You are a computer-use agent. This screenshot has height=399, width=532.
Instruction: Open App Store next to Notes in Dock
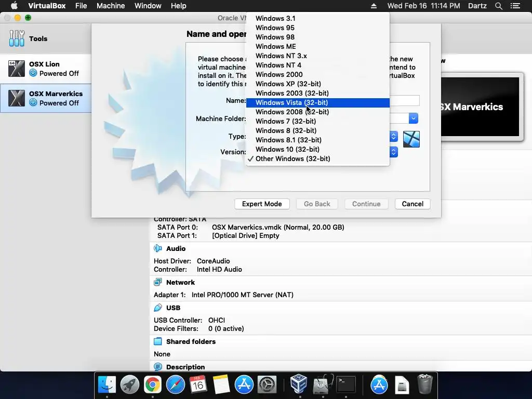244,385
